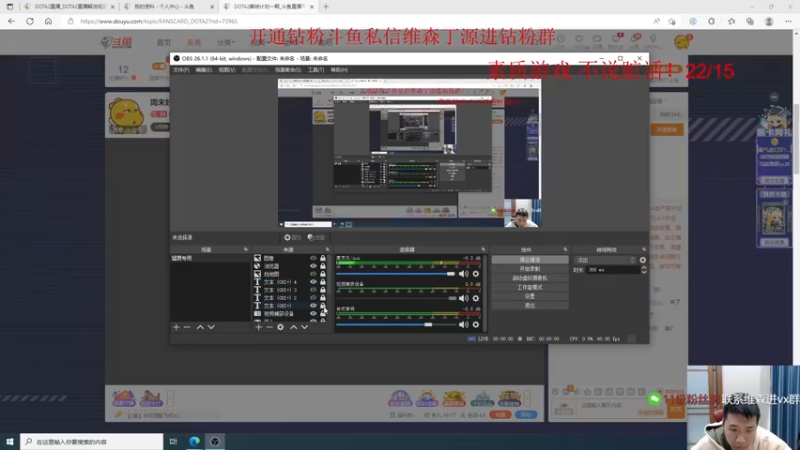Switch to 我的资料-个人中心 browser tab
Screen dimensions: 800x450
click(168, 7)
